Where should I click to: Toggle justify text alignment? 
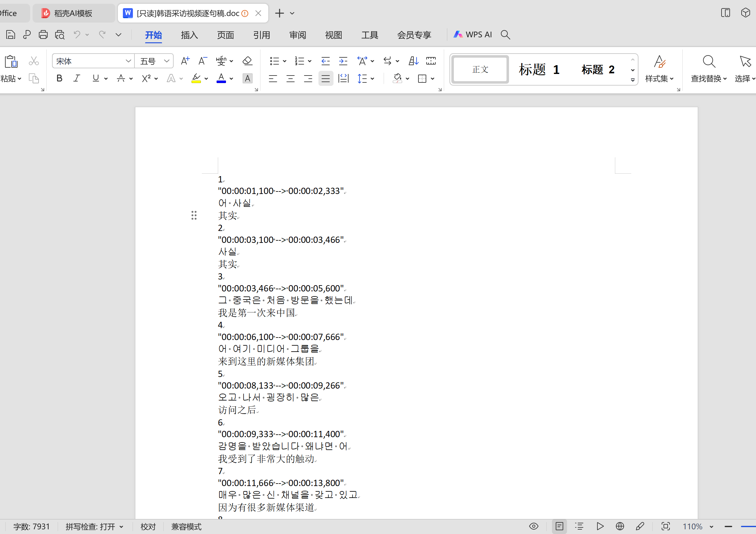pos(325,78)
